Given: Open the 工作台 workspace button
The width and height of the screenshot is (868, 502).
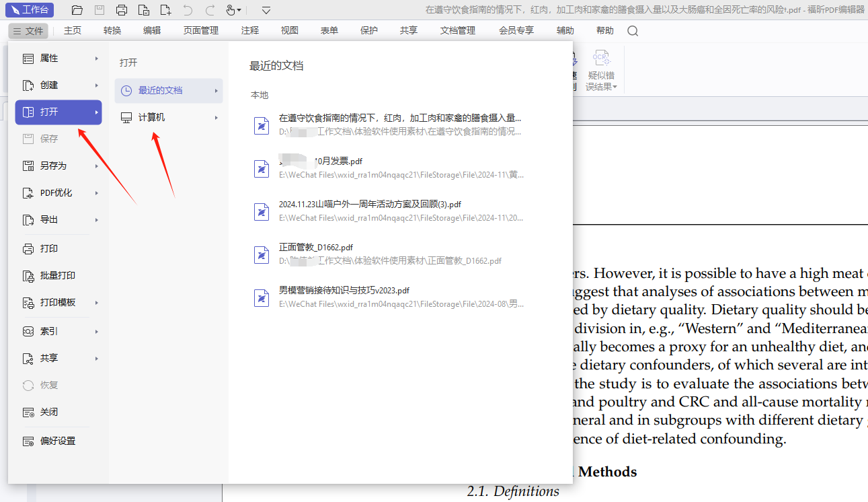Looking at the screenshot, I should coord(32,10).
